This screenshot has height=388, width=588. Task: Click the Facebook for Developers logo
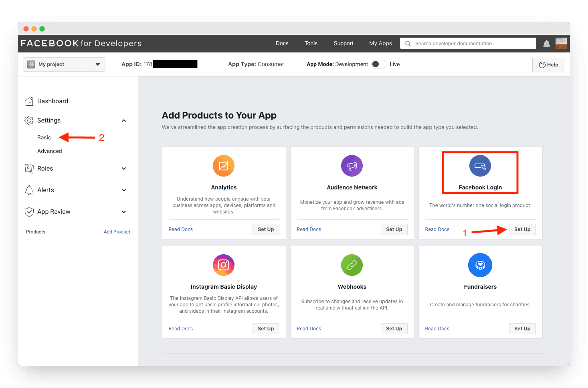81,43
